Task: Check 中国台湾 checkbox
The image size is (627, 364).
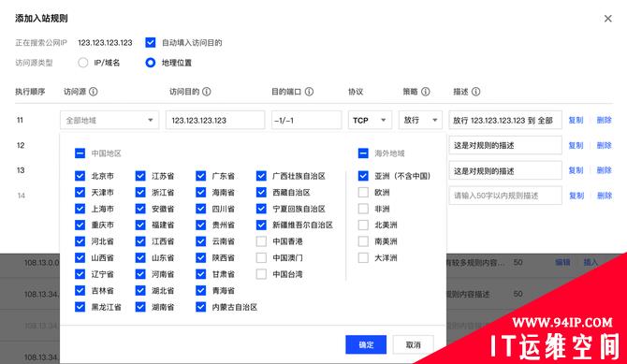Action: point(261,274)
